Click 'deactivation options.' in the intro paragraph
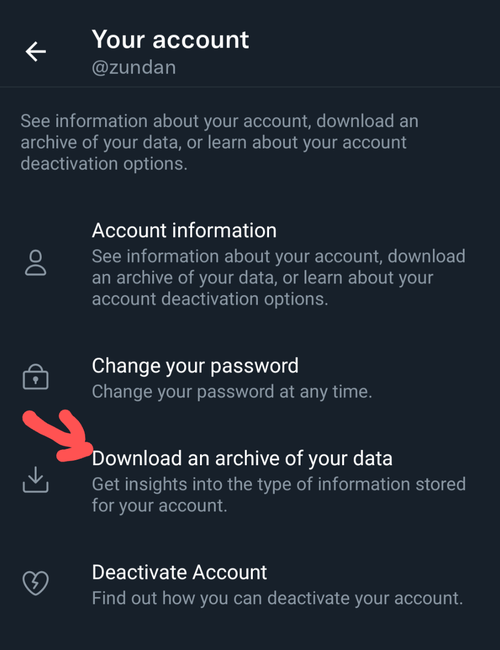The height and width of the screenshot is (650, 500). (x=104, y=164)
